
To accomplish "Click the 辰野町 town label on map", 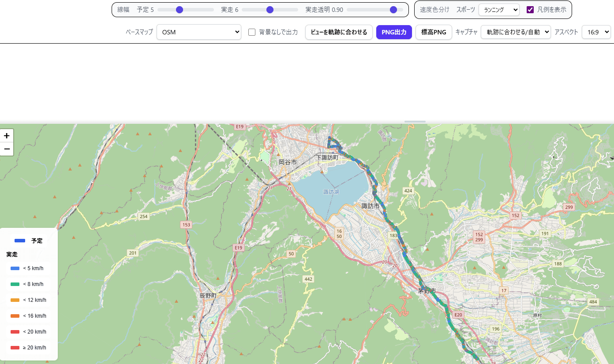I will tap(208, 295).
